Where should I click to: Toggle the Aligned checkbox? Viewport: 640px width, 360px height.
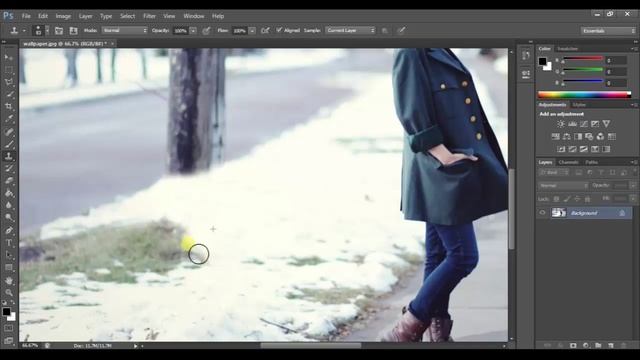[279, 30]
